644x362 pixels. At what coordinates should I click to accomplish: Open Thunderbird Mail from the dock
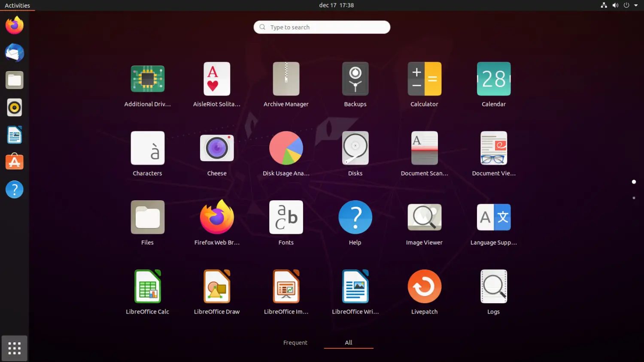[x=14, y=53]
